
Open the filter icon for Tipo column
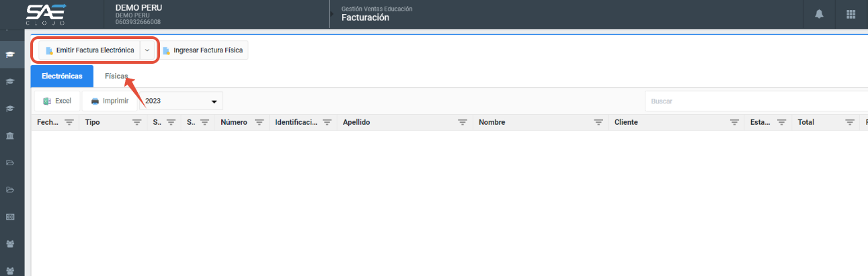tap(137, 122)
